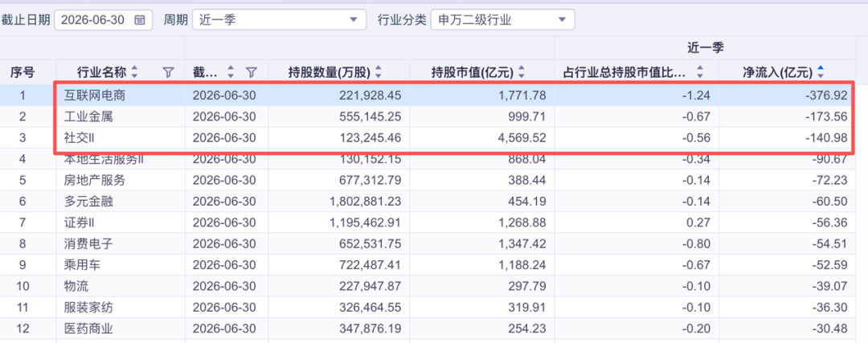Sort by 净流入(亿元) column arrows
Viewport: 868px width, 343px height.
[821, 71]
